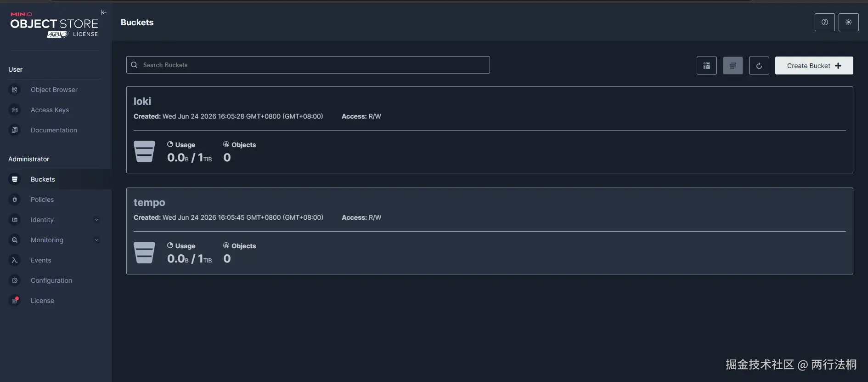Click the Identity menu label
Screen dimensions: 868x382
click(x=42, y=220)
